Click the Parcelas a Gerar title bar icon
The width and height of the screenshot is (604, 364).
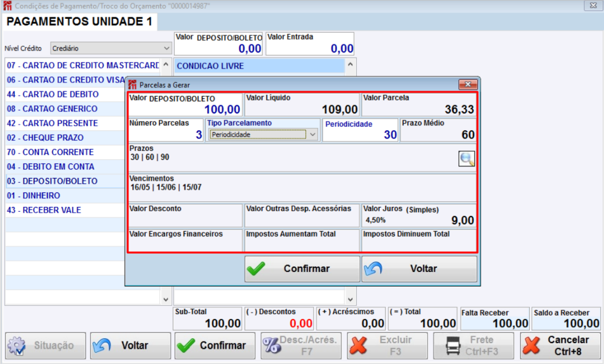click(x=132, y=84)
